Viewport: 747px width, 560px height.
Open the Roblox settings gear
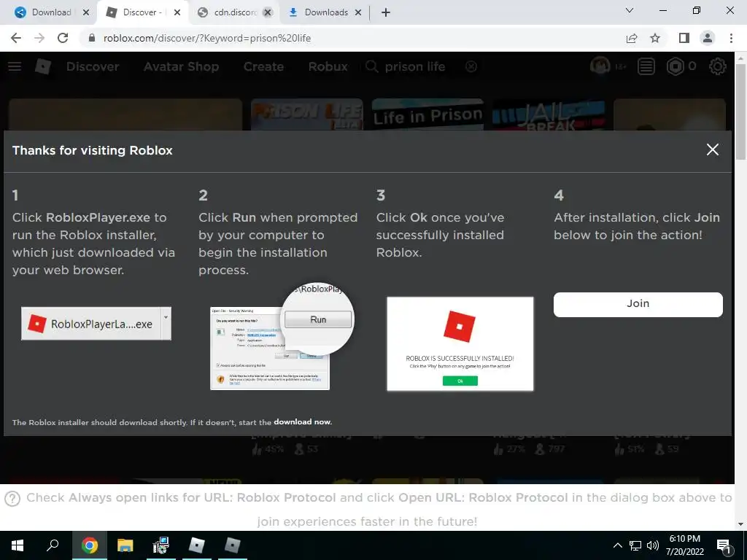pos(718,66)
